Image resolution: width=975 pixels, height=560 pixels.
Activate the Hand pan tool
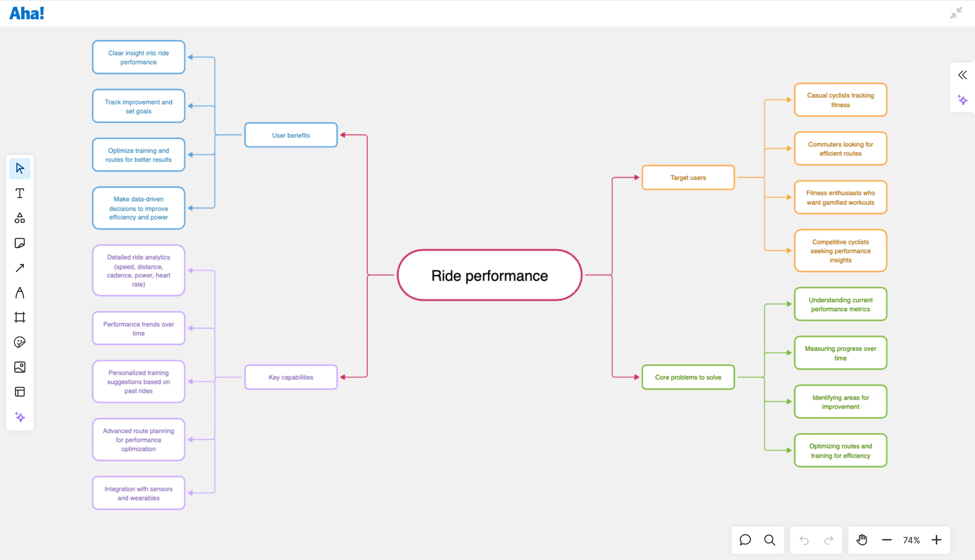tap(862, 540)
